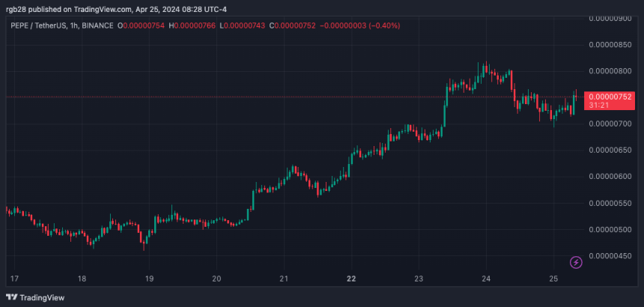
Task: Click date 19 on the time axis
Action: [x=149, y=279]
